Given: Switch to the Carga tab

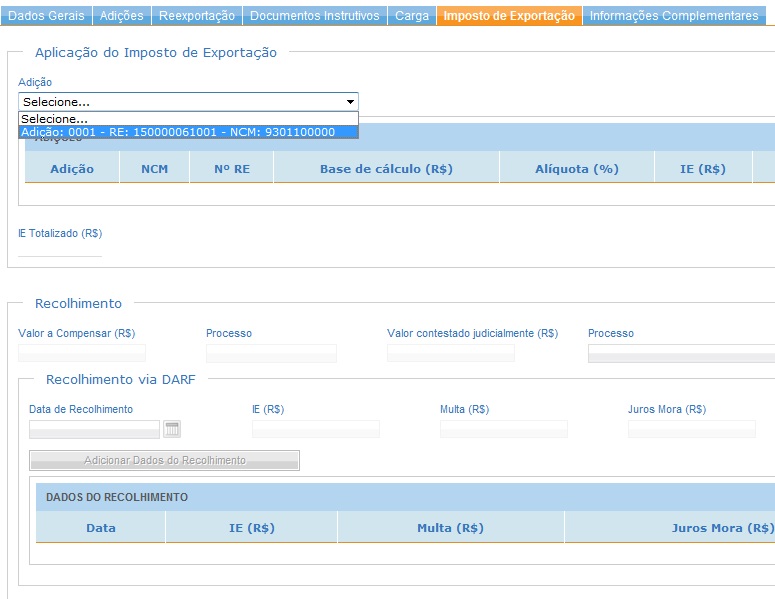Looking at the screenshot, I should point(412,16).
